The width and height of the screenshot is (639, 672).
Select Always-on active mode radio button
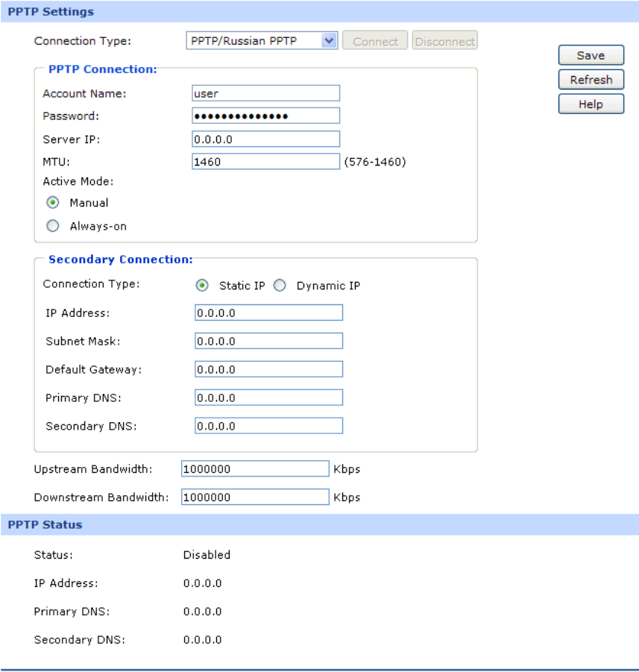(x=53, y=226)
